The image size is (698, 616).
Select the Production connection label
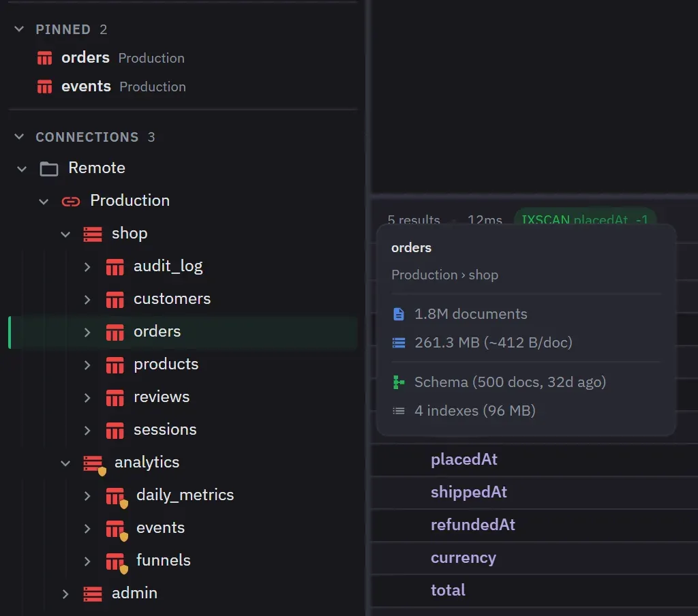point(130,200)
